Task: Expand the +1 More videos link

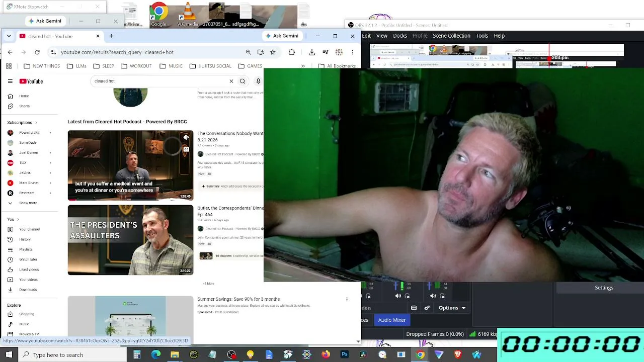Action: click(x=209, y=284)
